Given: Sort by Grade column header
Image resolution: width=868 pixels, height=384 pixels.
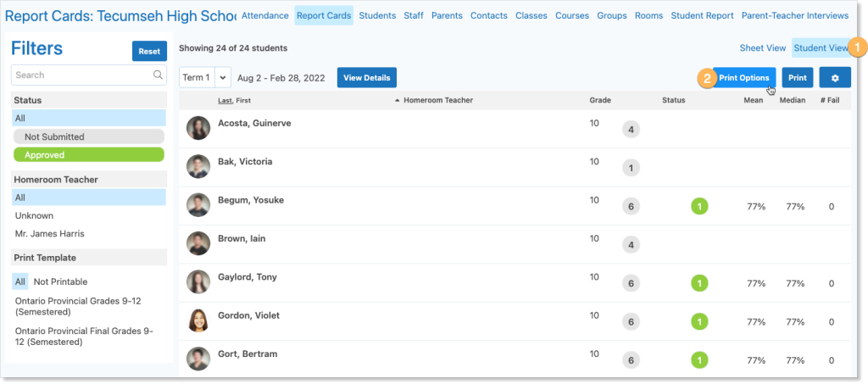Looking at the screenshot, I should click(x=600, y=101).
